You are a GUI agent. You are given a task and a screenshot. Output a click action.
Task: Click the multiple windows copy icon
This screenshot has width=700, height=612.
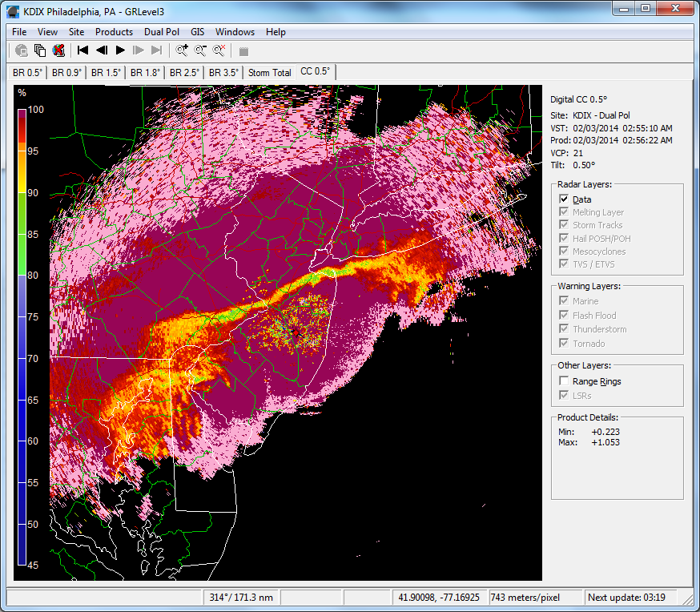40,50
